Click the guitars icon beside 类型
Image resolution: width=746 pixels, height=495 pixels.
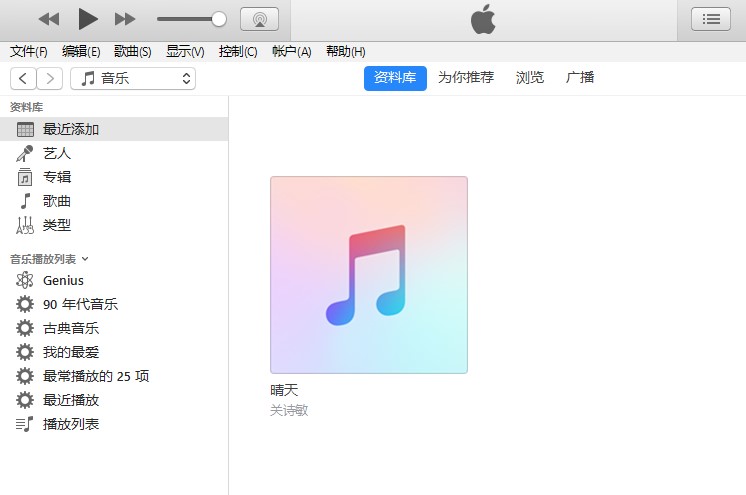pyautogui.click(x=25, y=225)
